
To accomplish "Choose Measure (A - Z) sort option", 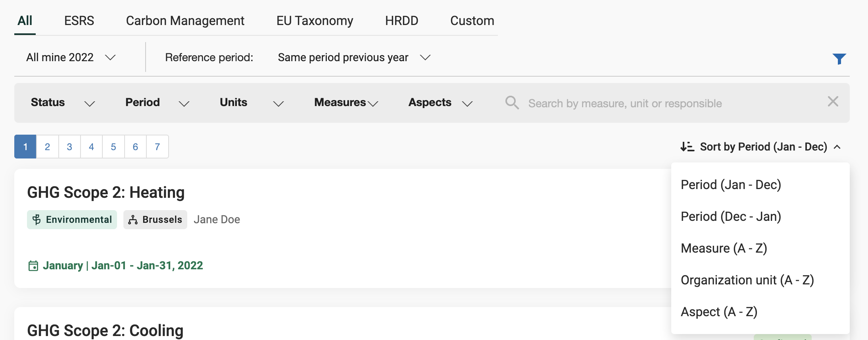I will (724, 248).
